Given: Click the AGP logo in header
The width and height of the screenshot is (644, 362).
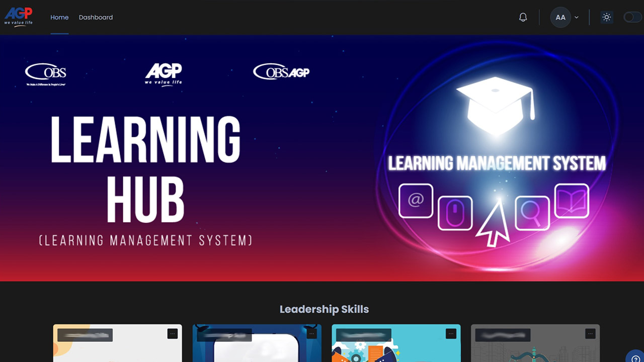Looking at the screenshot, I should point(19,17).
